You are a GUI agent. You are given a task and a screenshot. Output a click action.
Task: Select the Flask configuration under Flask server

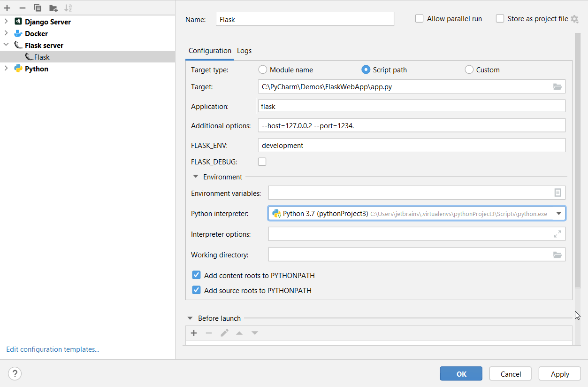coord(41,57)
